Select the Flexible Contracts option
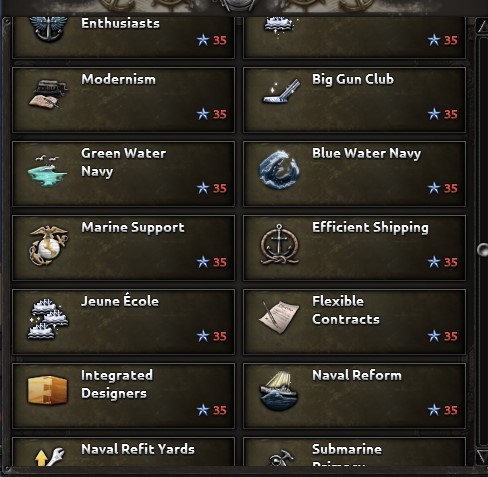The width and height of the screenshot is (488, 477). pyautogui.click(x=354, y=322)
